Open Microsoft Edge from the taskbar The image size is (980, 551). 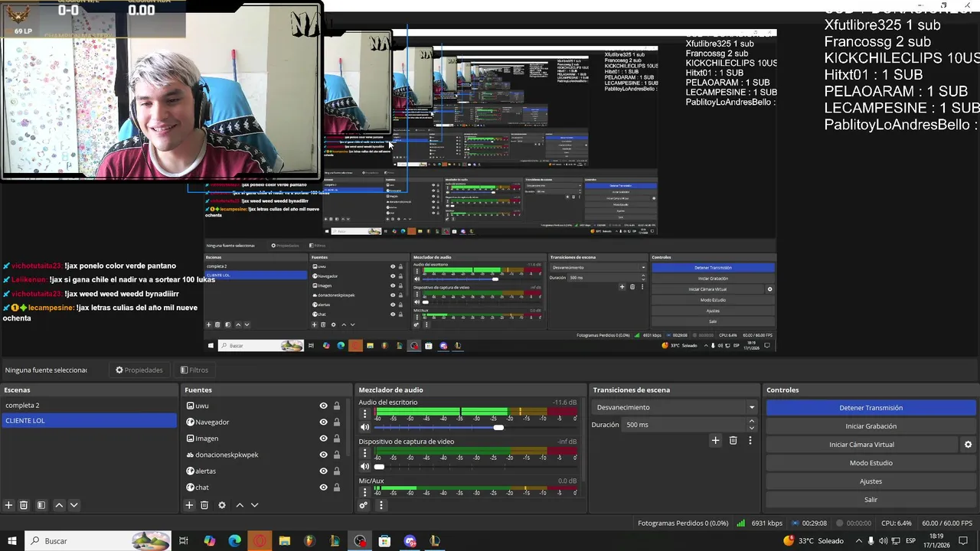coord(234,541)
